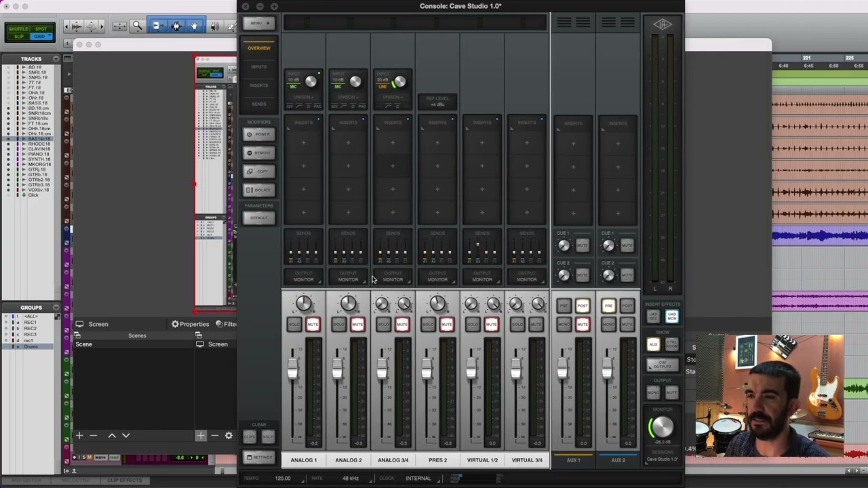Click the ANALOG 1 pan knob
Screen dimensions: 868x488
click(x=304, y=304)
